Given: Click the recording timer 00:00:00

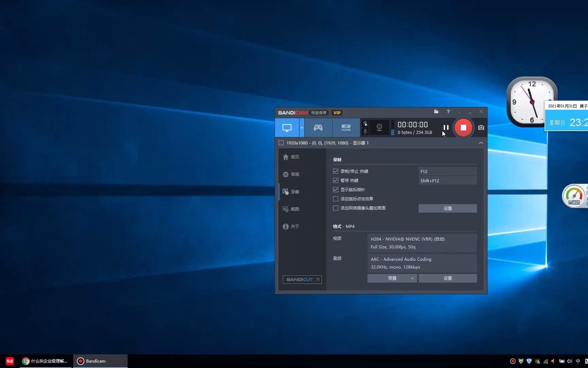Looking at the screenshot, I should [x=412, y=125].
